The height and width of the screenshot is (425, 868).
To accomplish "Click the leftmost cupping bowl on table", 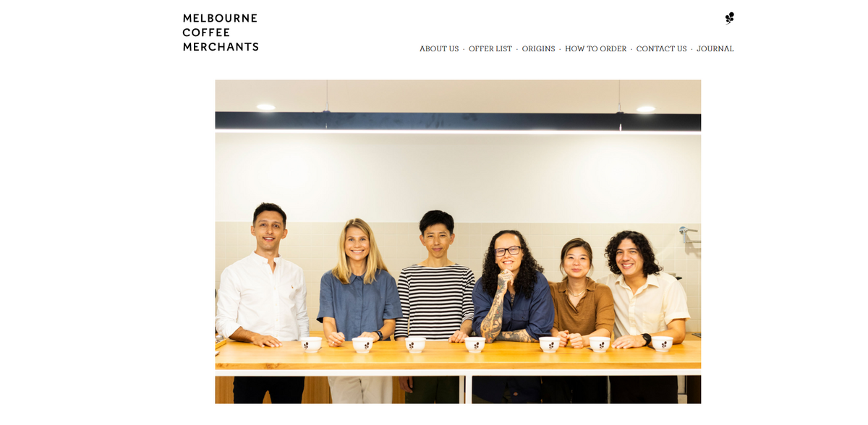I will click(311, 345).
